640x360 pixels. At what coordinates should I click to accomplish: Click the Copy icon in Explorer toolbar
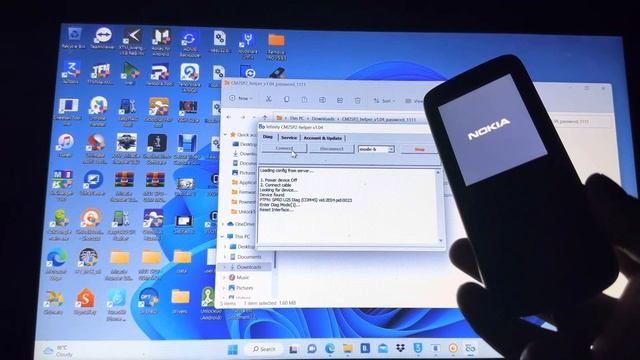click(x=287, y=99)
